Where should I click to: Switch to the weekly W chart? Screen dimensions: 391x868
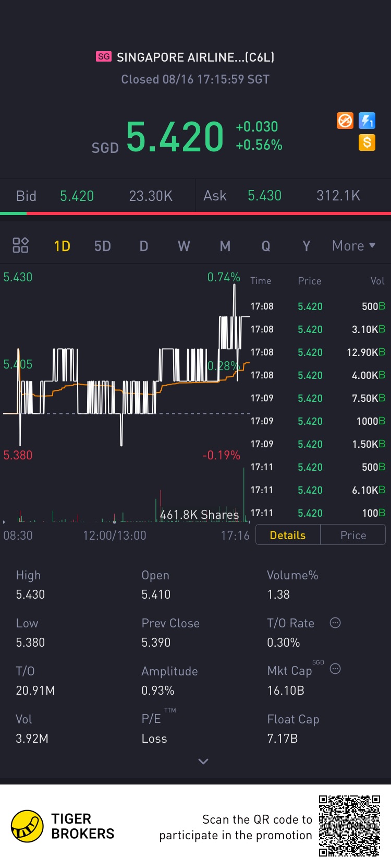(x=184, y=246)
